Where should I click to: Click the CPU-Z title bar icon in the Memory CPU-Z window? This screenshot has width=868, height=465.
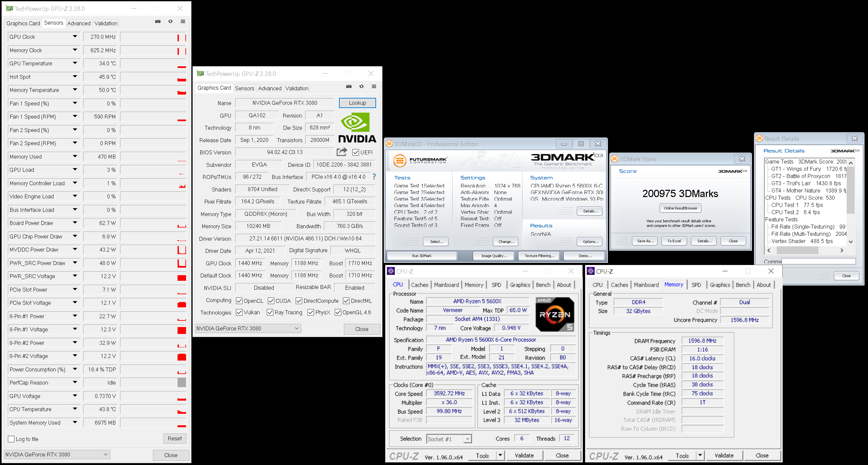click(x=591, y=271)
